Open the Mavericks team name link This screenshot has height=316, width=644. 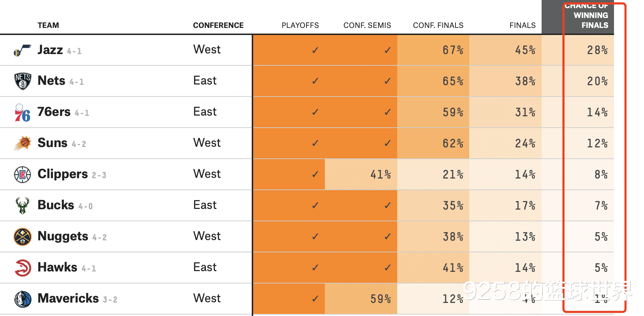click(68, 298)
